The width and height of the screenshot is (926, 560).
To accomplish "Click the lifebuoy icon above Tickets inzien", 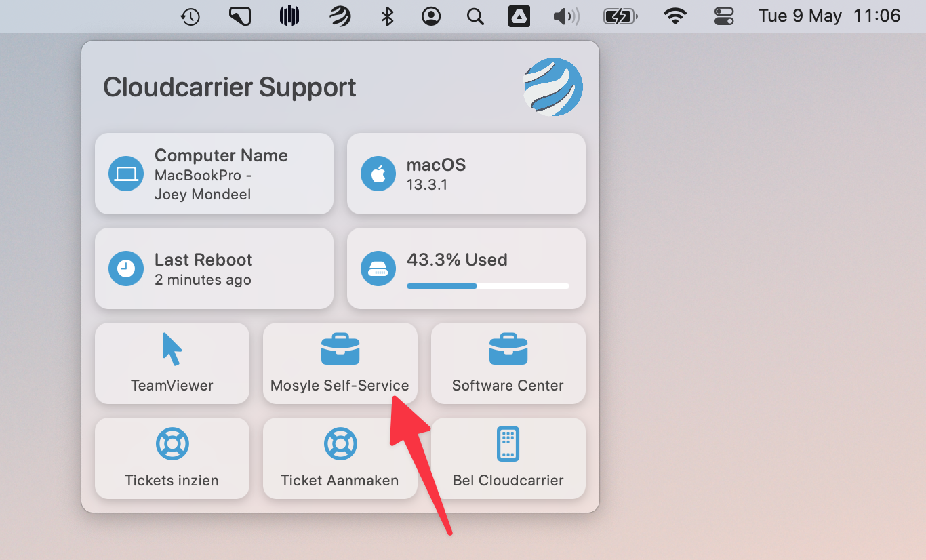I will point(172,444).
